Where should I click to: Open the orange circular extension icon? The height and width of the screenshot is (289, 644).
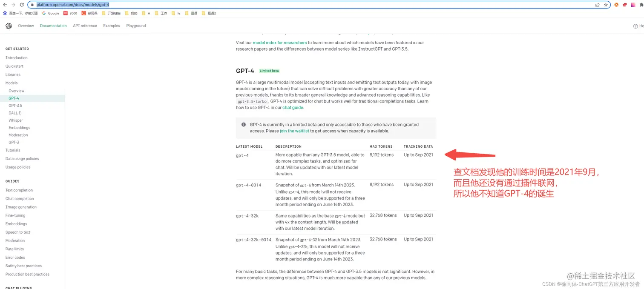point(616,5)
